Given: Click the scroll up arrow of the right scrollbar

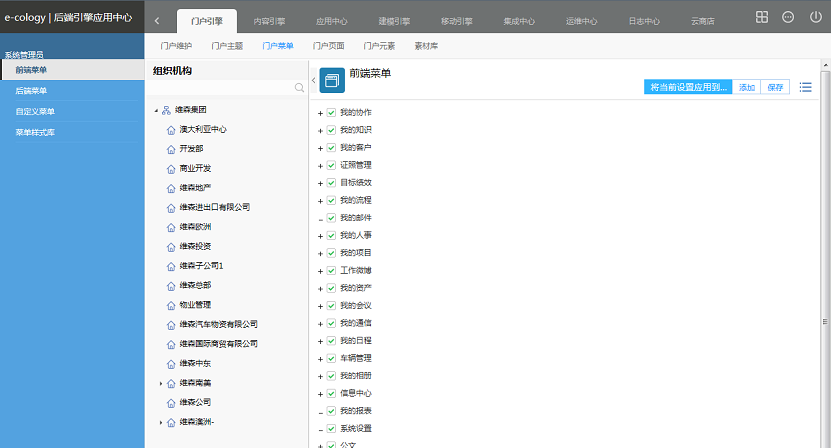Looking at the screenshot, I should [x=825, y=65].
